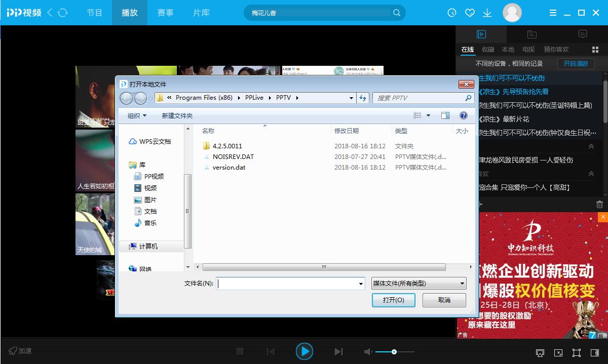Select the playlist panel icon on the right
Image resolution: width=608 pixels, height=364 pixels.
[480, 34]
